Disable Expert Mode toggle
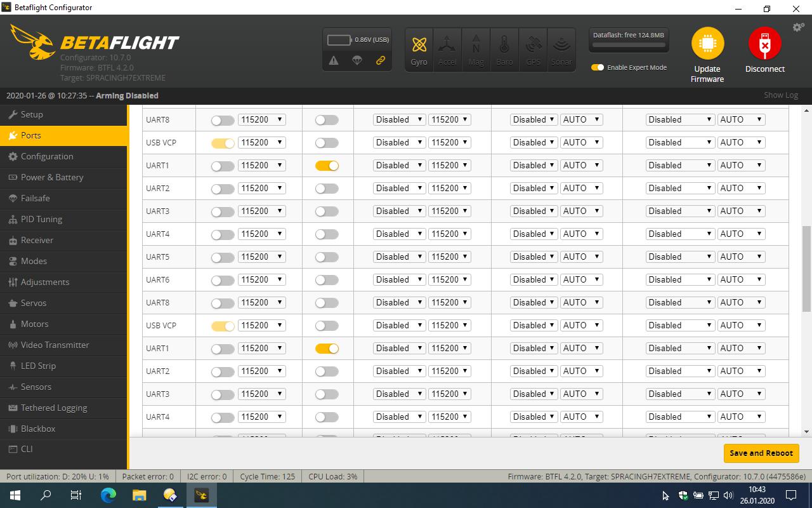The image size is (812, 508). (x=597, y=67)
